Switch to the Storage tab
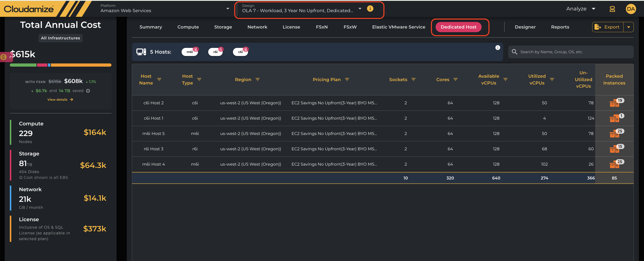Screen dimensions: 644x261 223,27
